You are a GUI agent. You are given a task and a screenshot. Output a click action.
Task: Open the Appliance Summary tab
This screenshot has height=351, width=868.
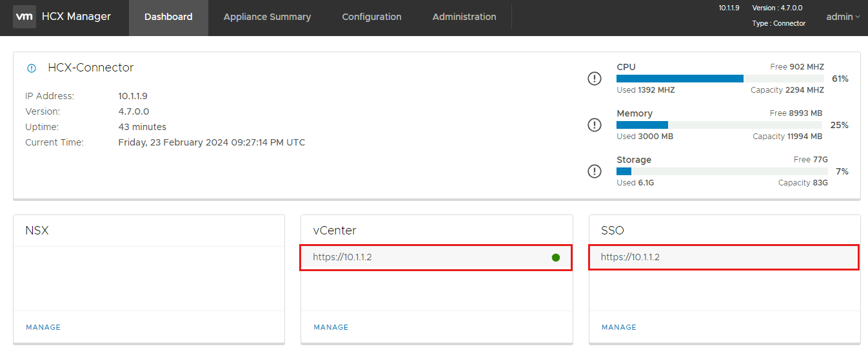(267, 17)
